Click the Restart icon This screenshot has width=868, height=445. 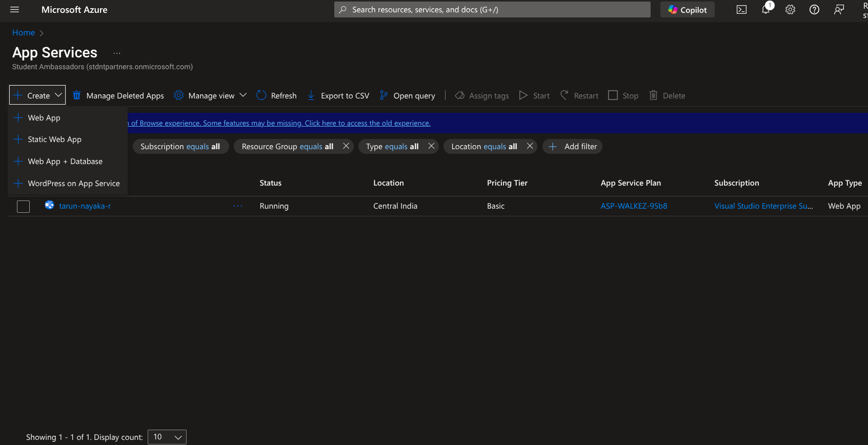click(564, 95)
